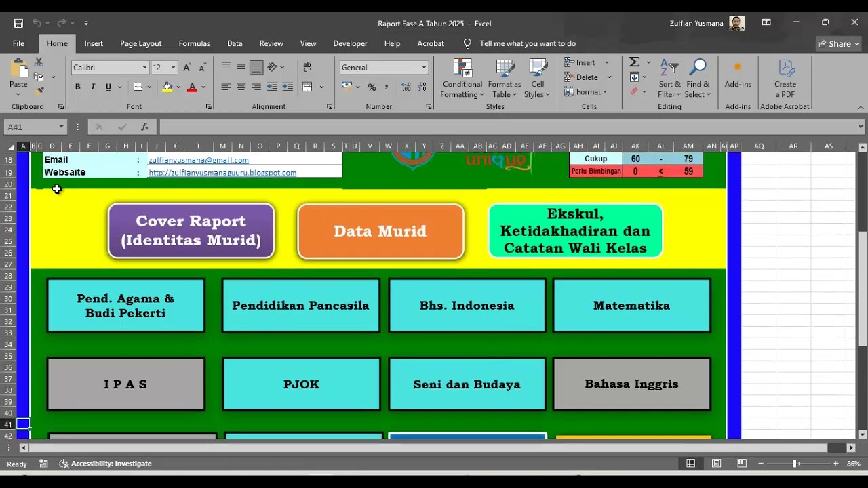Click Orientation text rotate icon
This screenshot has height=488, width=868.
(273, 67)
